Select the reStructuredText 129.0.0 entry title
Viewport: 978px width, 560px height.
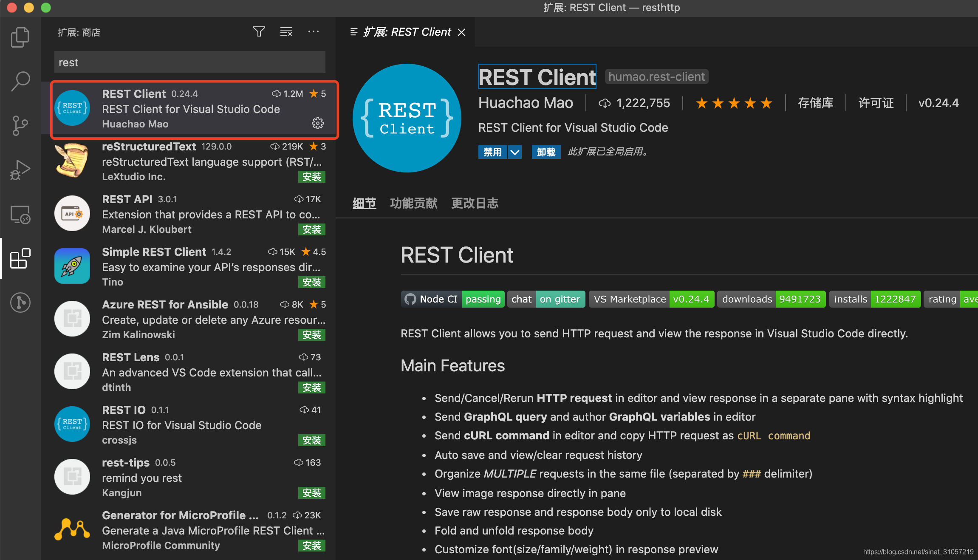[x=149, y=146]
